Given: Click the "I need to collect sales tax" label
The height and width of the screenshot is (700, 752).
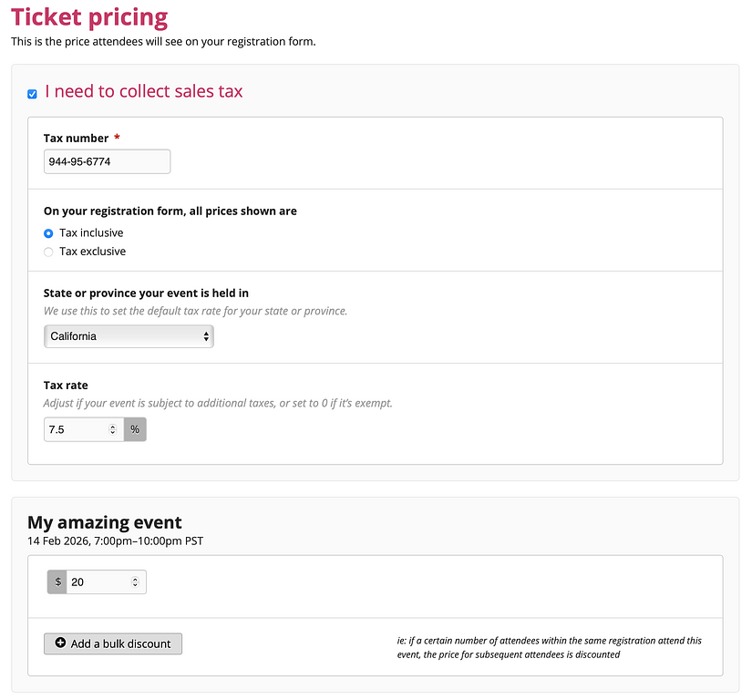Looking at the screenshot, I should click(143, 91).
